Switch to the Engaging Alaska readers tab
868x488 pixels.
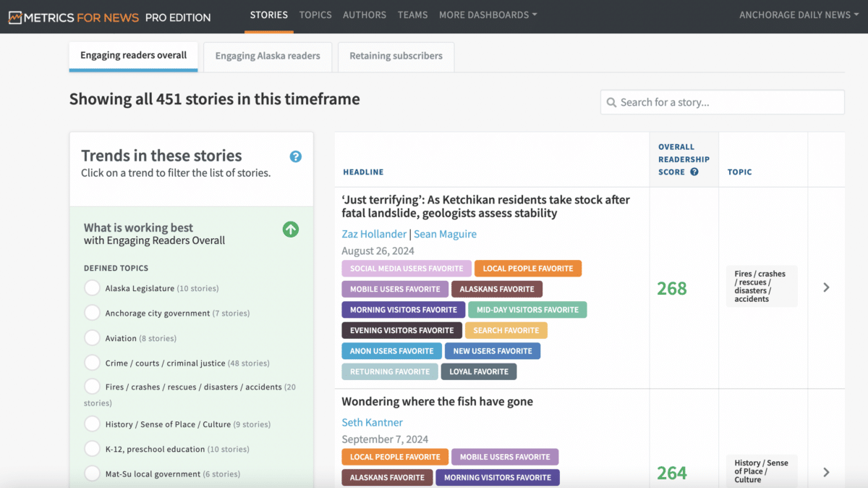[267, 56]
